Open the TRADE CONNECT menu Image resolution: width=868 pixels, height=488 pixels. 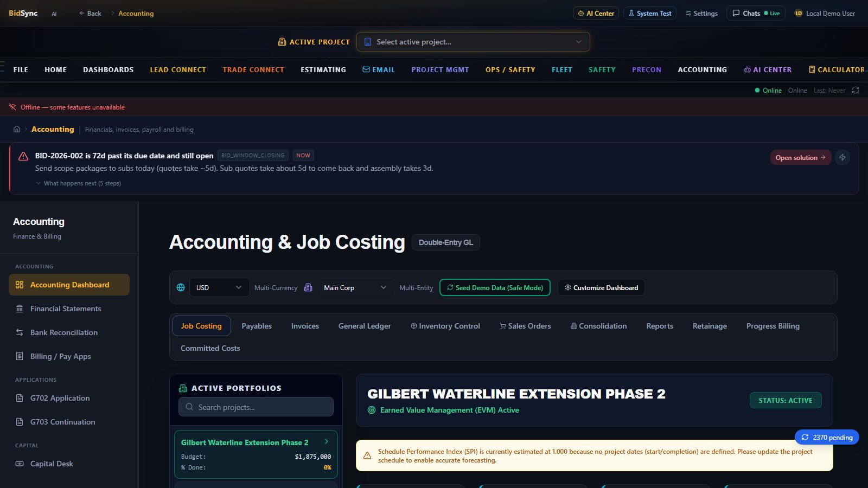pyautogui.click(x=253, y=69)
